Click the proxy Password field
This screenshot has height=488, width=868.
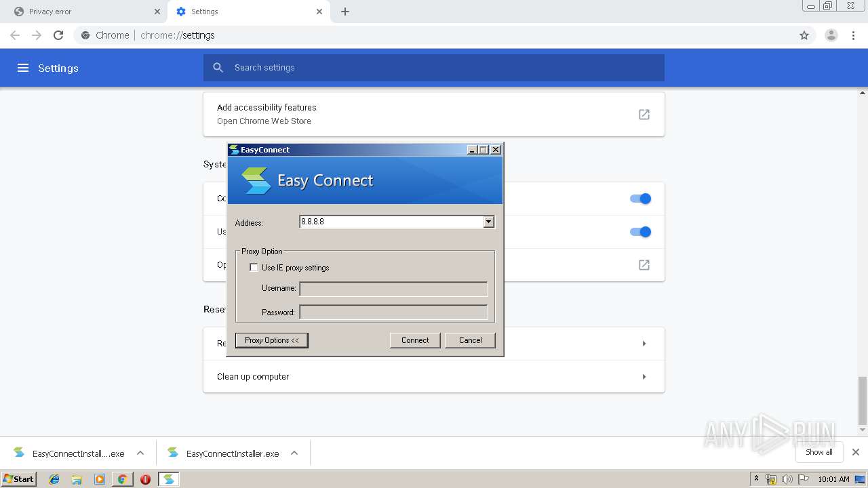[x=393, y=312]
